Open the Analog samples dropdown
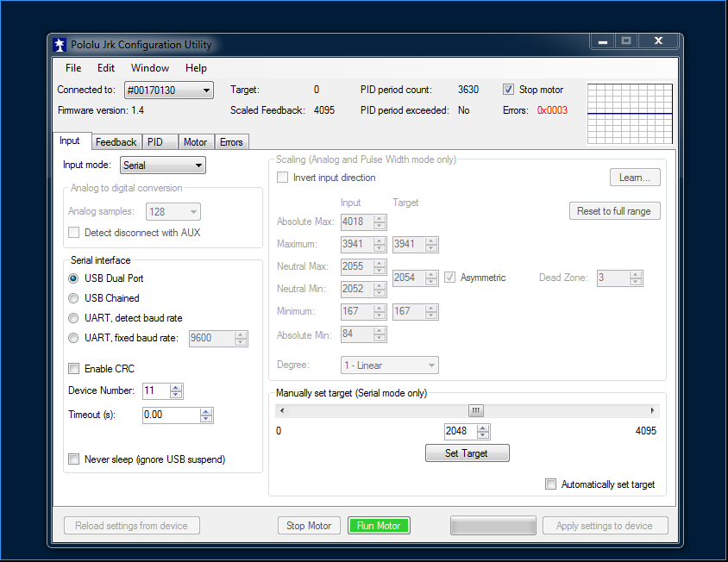 point(173,212)
